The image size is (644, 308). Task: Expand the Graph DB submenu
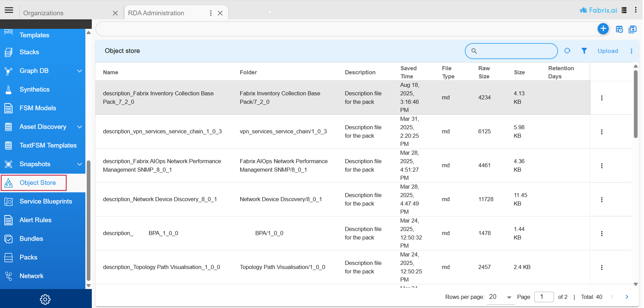pos(80,71)
